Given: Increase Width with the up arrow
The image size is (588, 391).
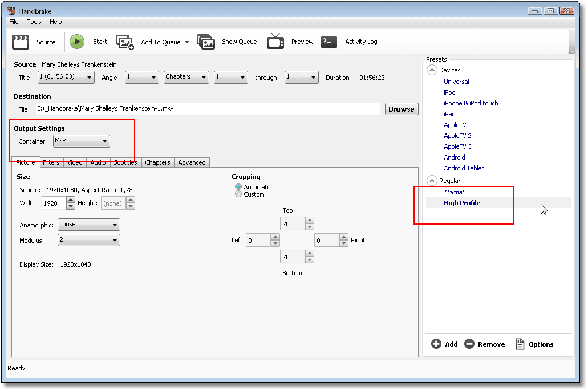Looking at the screenshot, I should [x=71, y=200].
